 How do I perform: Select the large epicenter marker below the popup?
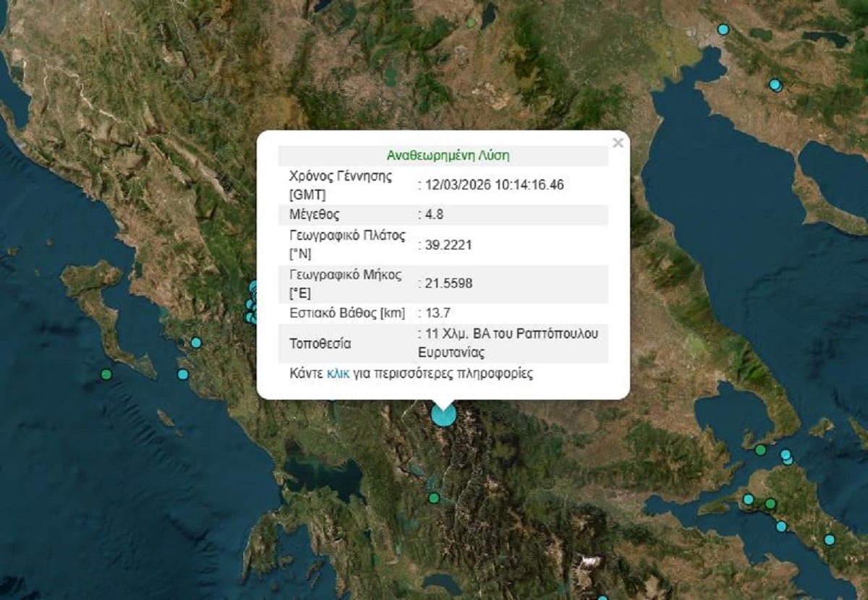(x=442, y=414)
